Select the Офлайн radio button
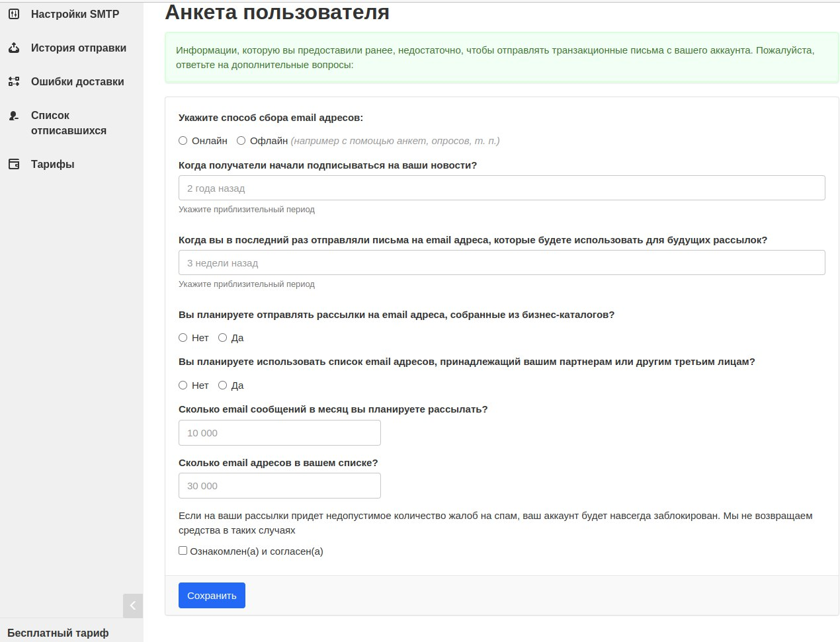 click(241, 141)
